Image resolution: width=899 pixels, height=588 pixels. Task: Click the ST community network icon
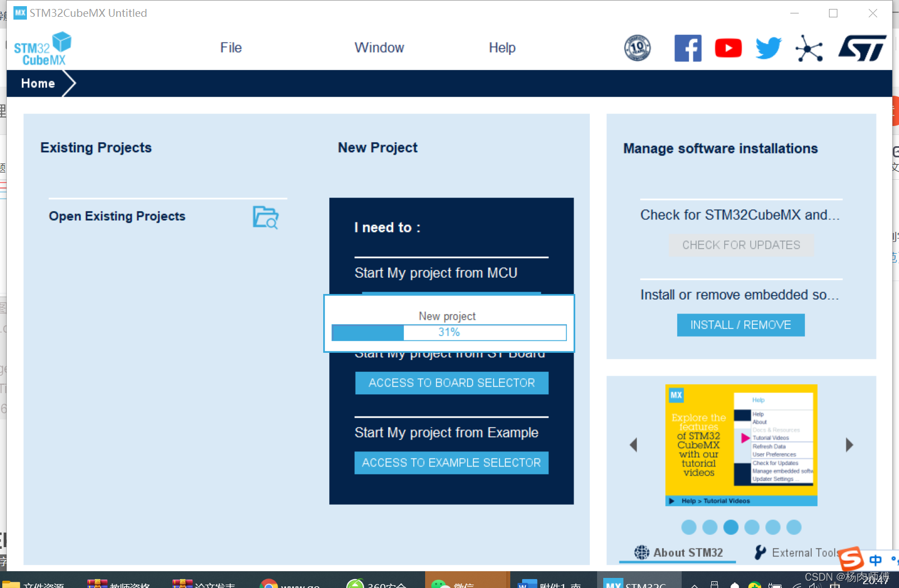tap(809, 48)
